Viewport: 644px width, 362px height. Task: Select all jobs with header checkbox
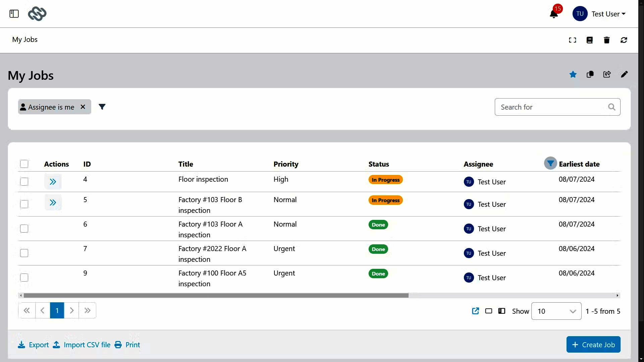coord(24,164)
